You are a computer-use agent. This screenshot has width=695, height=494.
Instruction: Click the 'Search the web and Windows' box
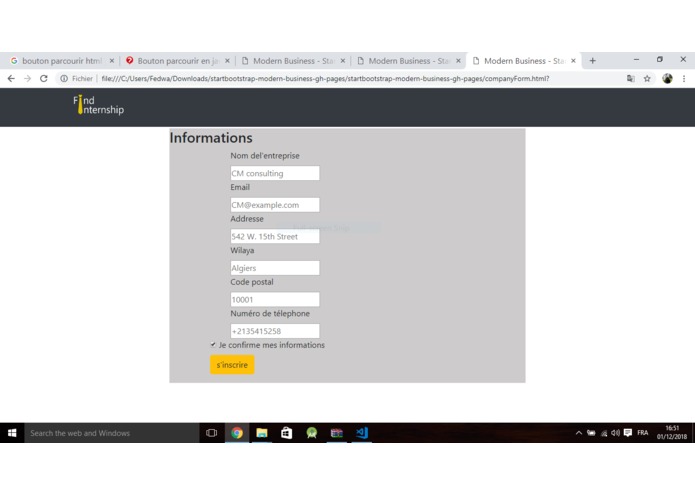(112, 433)
